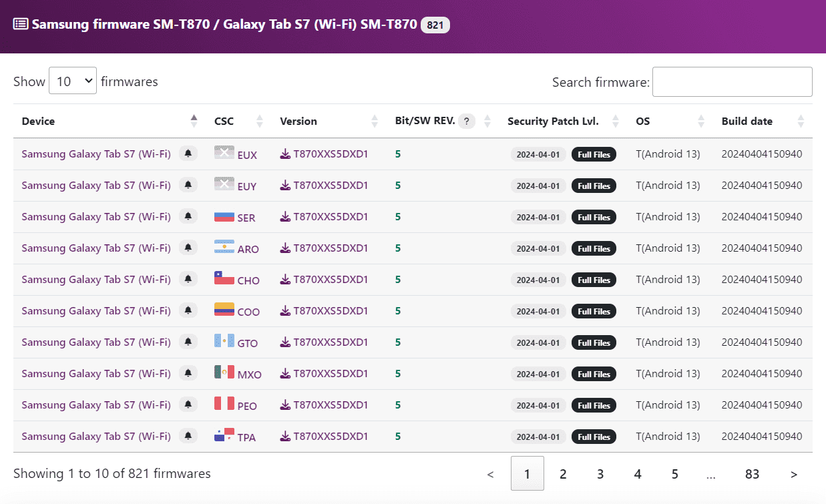Click the bell icon in the CHO row
This screenshot has height=504, width=826.
[188, 280]
